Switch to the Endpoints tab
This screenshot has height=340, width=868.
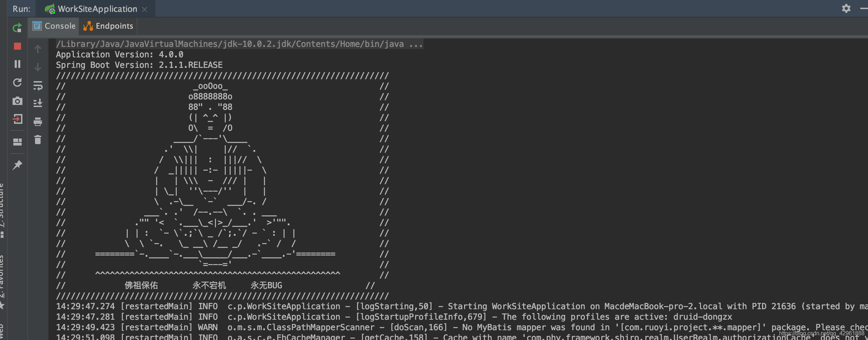(108, 26)
